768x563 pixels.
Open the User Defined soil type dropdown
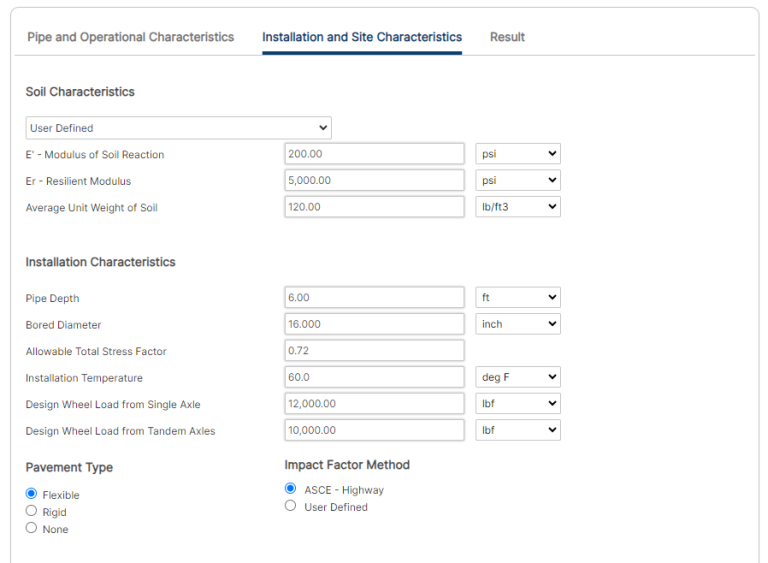coord(178,128)
